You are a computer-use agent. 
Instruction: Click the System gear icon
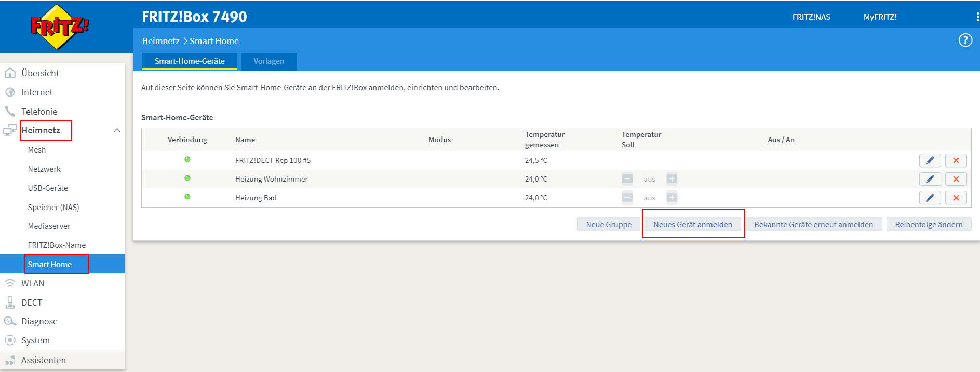pos(10,340)
